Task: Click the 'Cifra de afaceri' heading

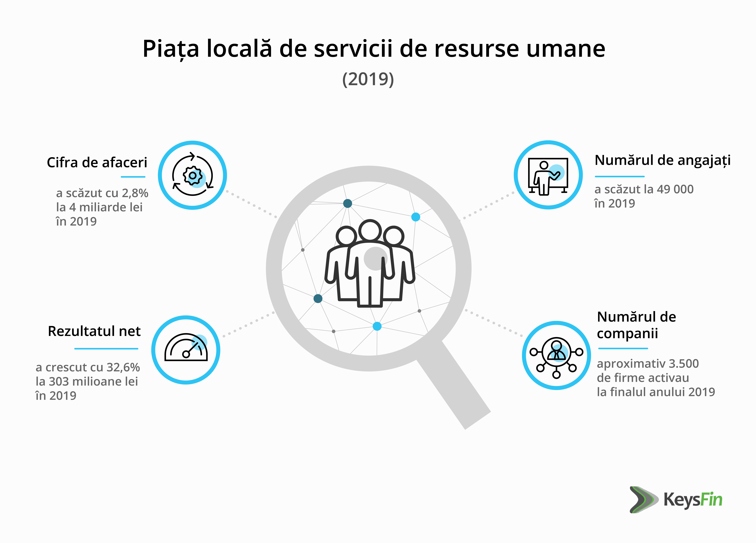Action: (x=97, y=162)
